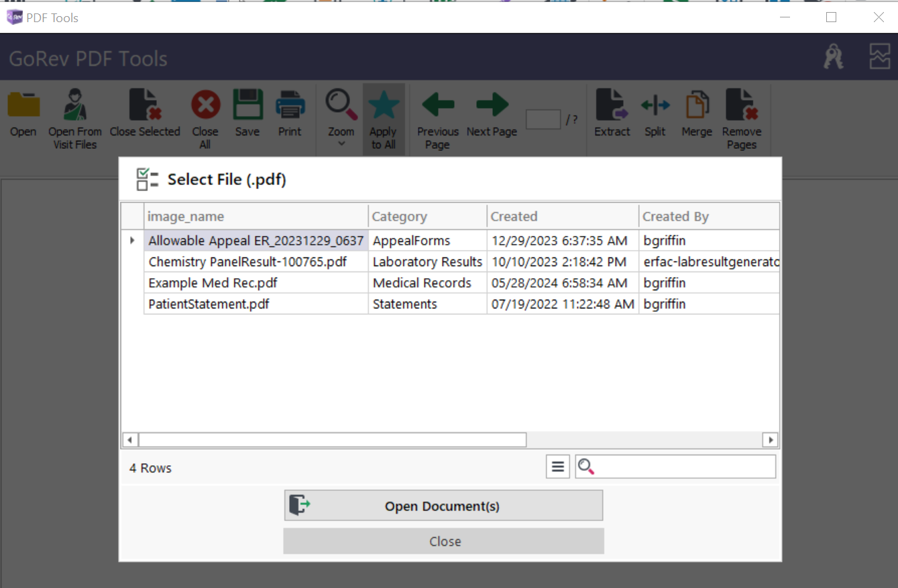Image resolution: width=898 pixels, height=588 pixels.
Task: Sort by Category column header
Action: 427,217
